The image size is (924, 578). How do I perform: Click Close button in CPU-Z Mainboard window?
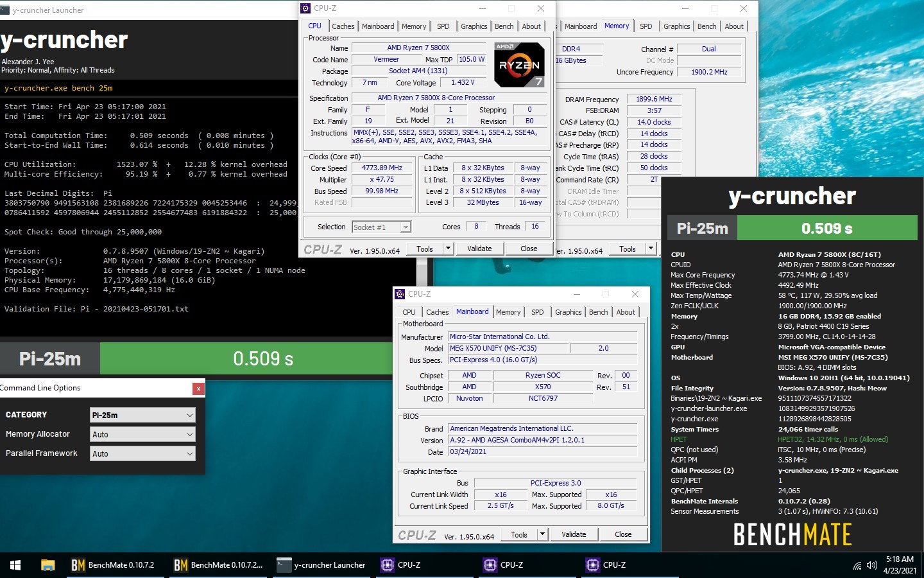623,534
